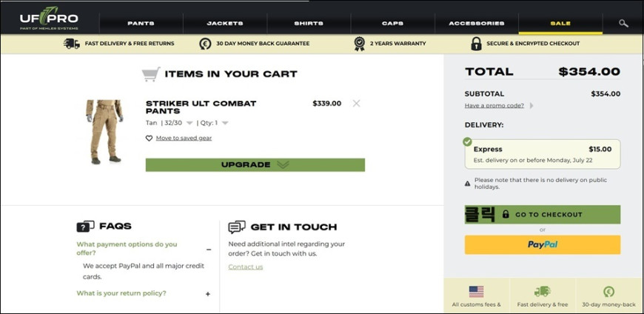Click the TOTAL $354.00 amount

589,72
